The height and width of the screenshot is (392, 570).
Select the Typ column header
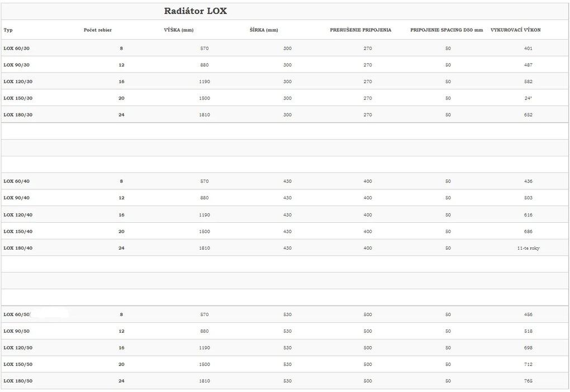[8, 30]
